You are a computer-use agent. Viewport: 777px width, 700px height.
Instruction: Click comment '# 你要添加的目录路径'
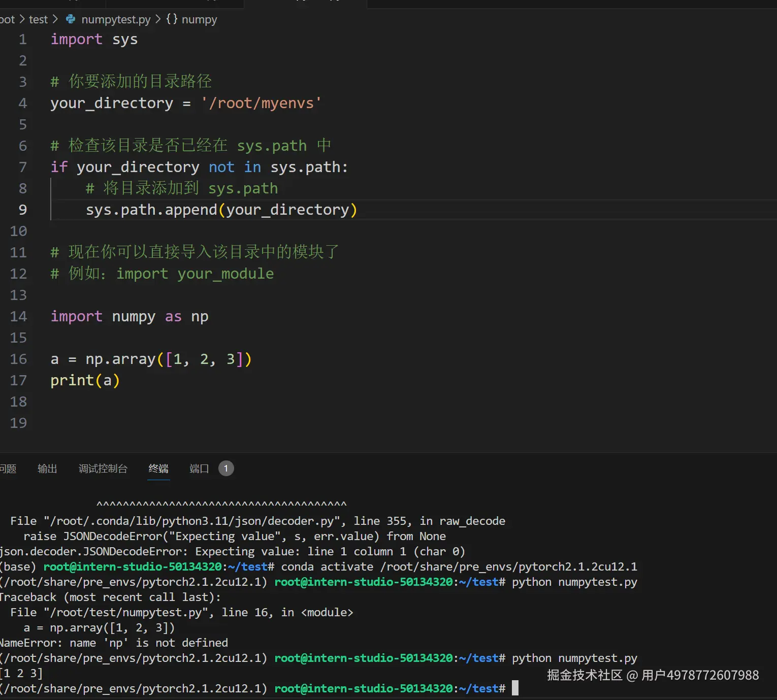click(131, 81)
